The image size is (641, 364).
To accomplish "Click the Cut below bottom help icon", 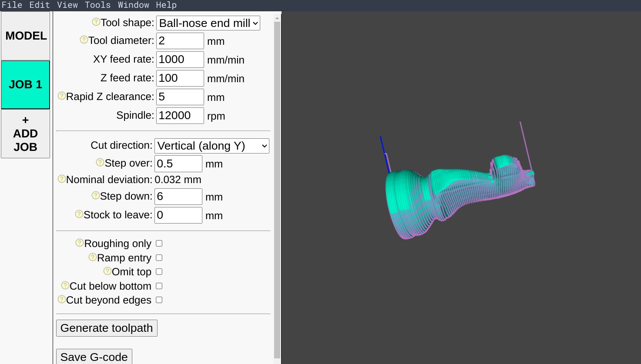I will (65, 285).
